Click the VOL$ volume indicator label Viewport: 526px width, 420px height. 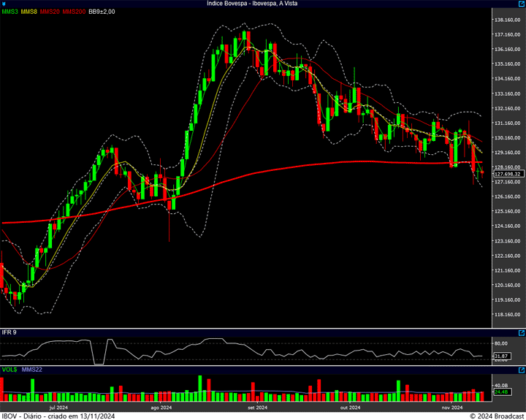point(9,370)
